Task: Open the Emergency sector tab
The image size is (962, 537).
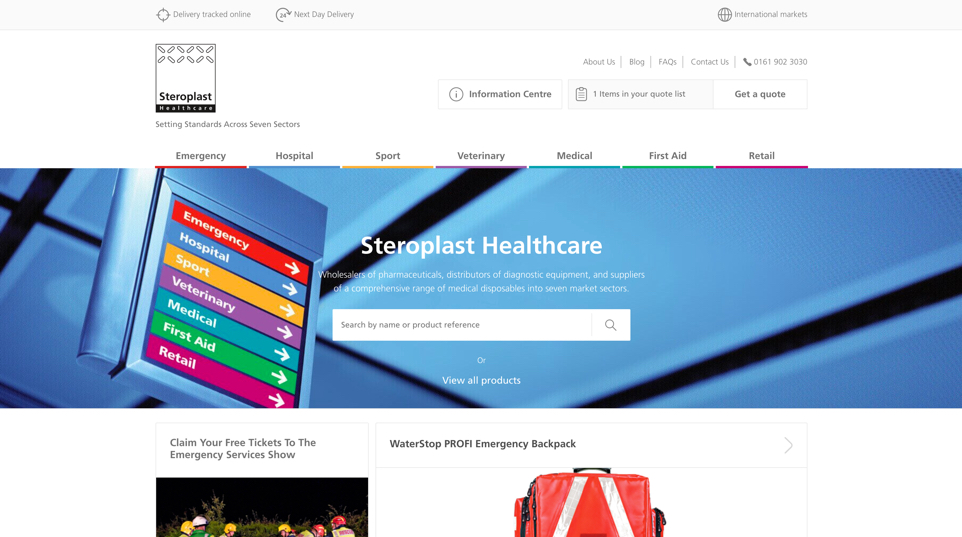Action: pyautogui.click(x=201, y=156)
